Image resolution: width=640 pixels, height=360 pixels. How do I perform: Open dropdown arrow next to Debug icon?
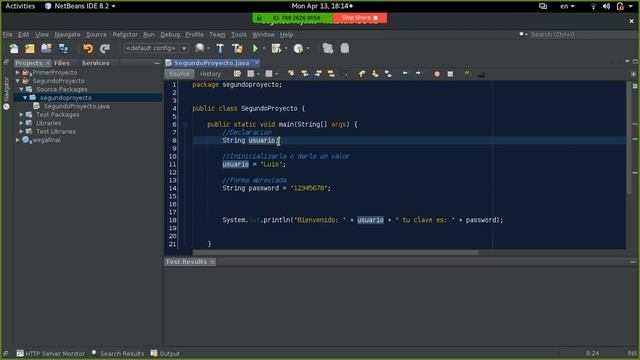pos(286,49)
